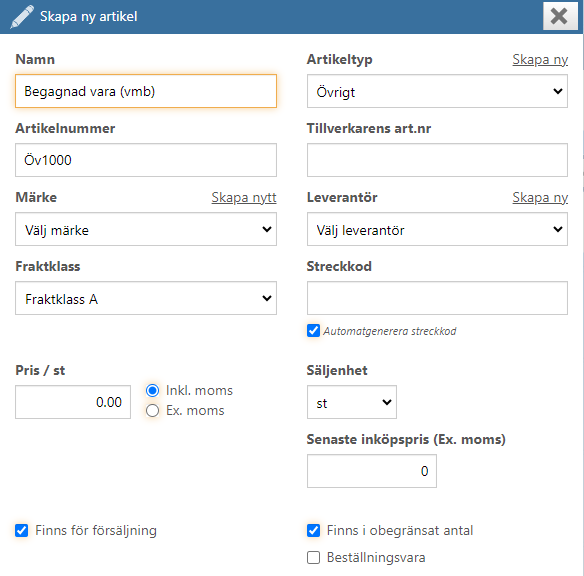Click the Skapa nytt link for Märke
The height and width of the screenshot is (576, 584).
point(244,197)
